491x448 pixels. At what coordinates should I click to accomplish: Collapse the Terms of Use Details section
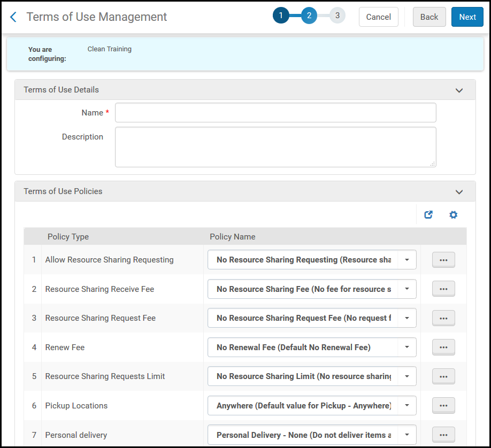tap(459, 90)
